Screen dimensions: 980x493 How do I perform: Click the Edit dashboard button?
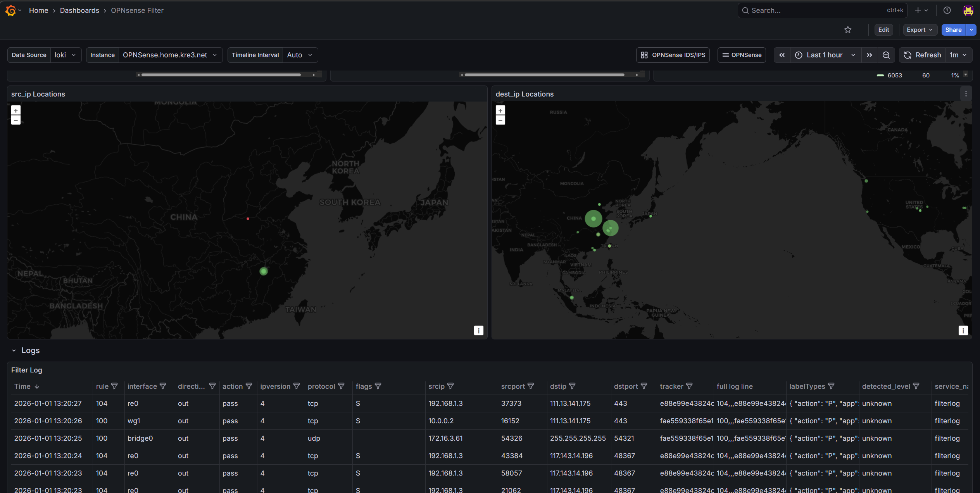[x=883, y=30]
